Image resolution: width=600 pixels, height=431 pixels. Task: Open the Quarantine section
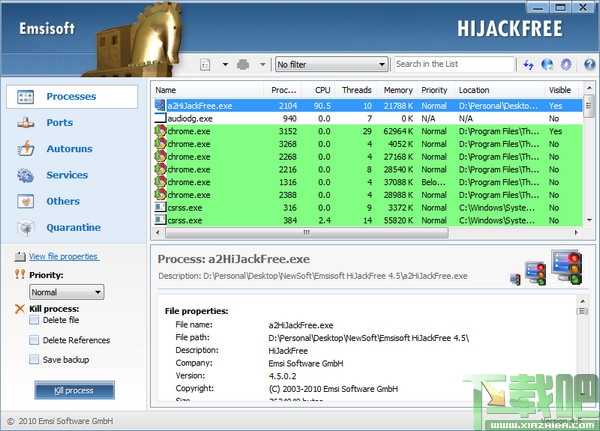click(73, 227)
